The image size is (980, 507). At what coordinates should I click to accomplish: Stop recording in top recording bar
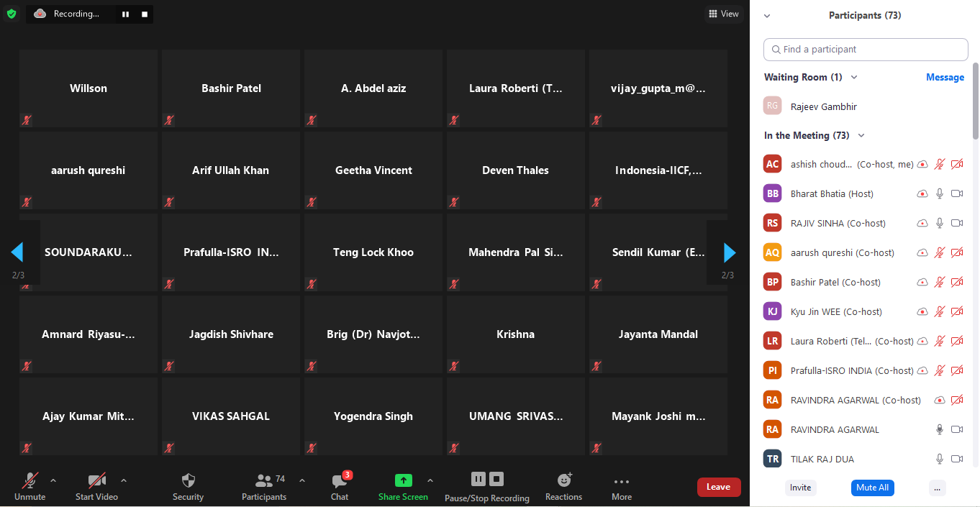(145, 14)
